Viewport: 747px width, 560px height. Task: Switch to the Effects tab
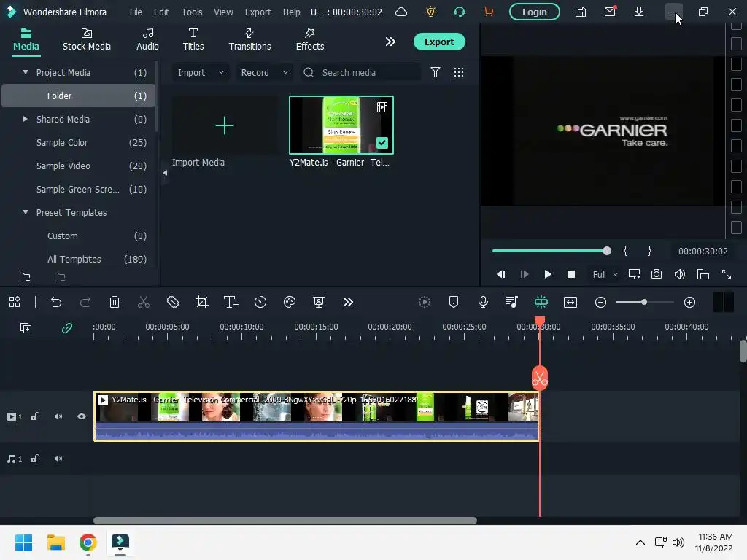click(309, 40)
